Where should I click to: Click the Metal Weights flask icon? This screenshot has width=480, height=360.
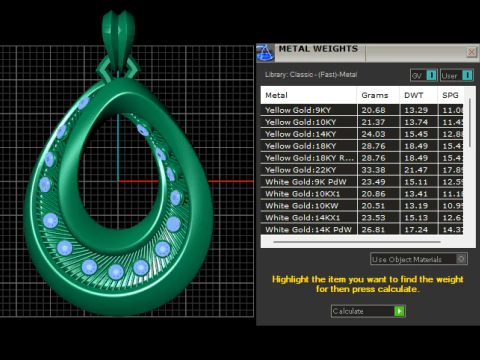tap(265, 53)
